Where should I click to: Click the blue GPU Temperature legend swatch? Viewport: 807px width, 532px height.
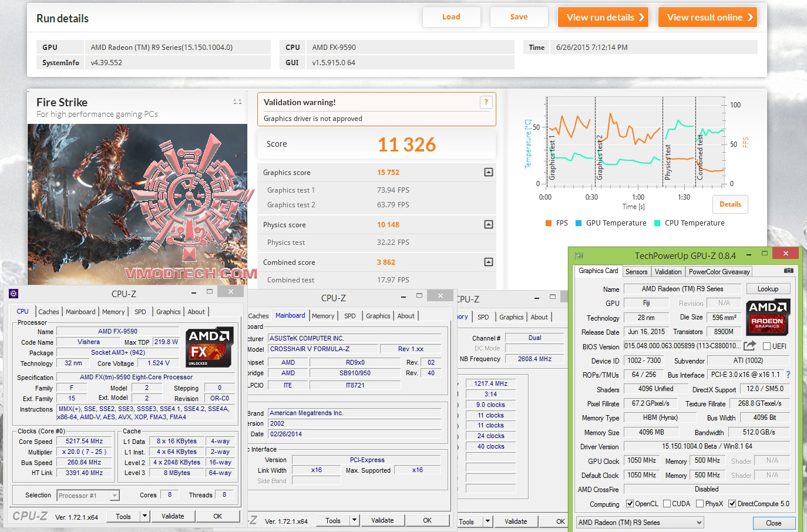click(579, 223)
